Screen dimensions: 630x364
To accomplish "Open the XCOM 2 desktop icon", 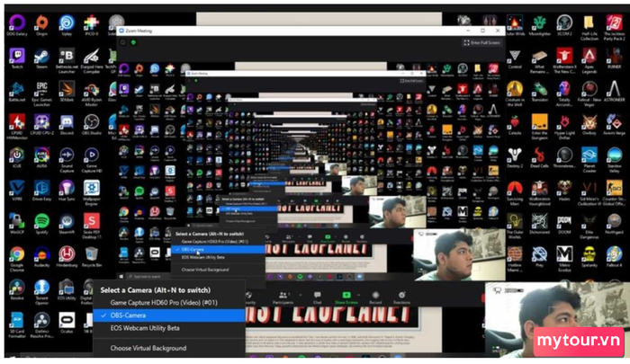I will click(x=564, y=25).
